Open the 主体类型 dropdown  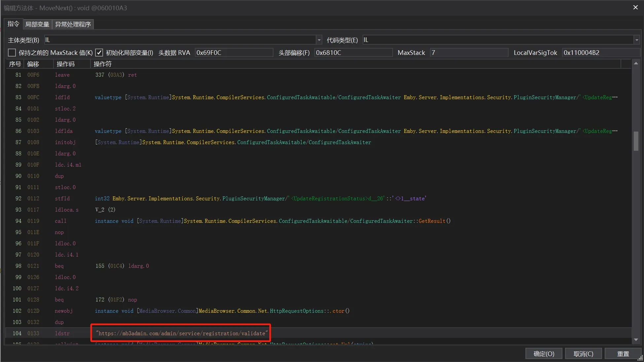(x=319, y=40)
